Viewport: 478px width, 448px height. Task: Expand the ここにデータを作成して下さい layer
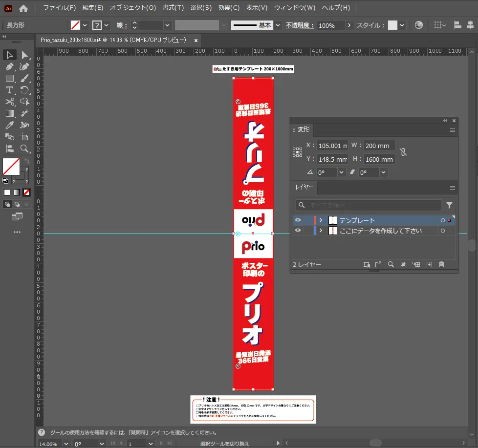[x=321, y=231]
